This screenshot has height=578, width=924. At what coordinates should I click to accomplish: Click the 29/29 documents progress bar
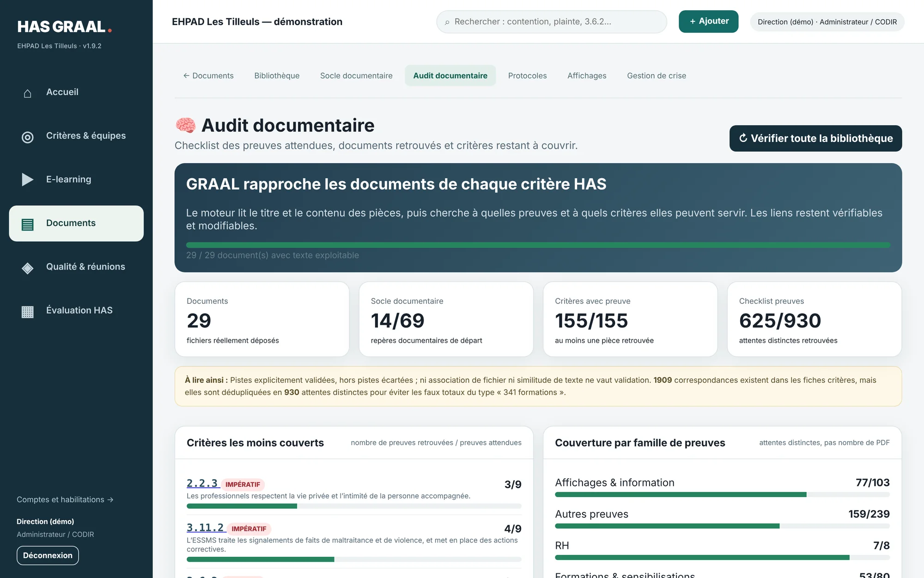click(x=538, y=245)
